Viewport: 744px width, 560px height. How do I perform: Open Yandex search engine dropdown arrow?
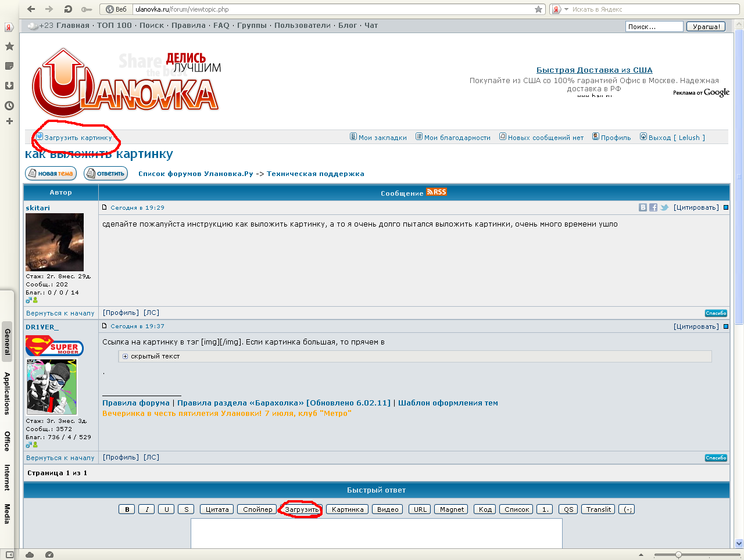(566, 9)
